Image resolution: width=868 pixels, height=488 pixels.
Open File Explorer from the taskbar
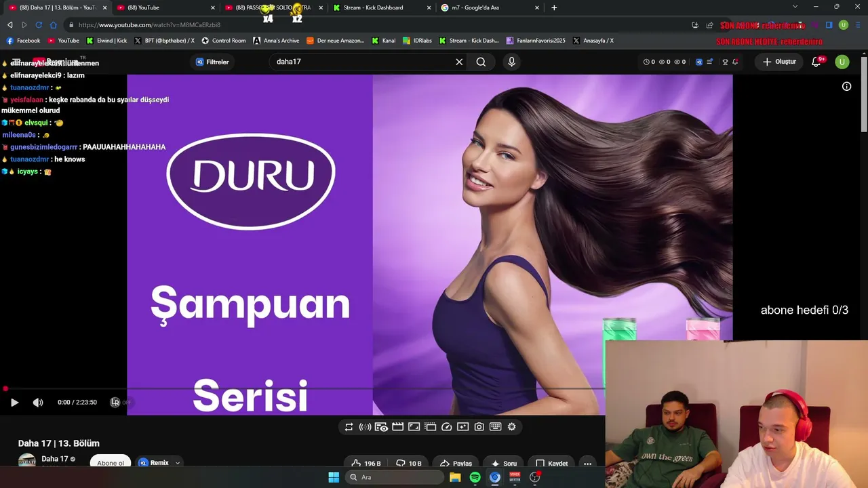point(455,477)
